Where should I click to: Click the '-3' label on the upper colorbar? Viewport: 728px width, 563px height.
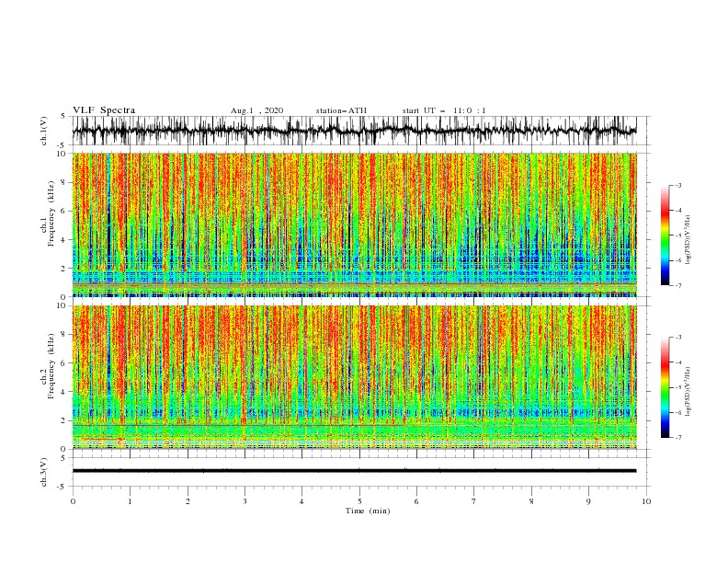click(x=678, y=185)
